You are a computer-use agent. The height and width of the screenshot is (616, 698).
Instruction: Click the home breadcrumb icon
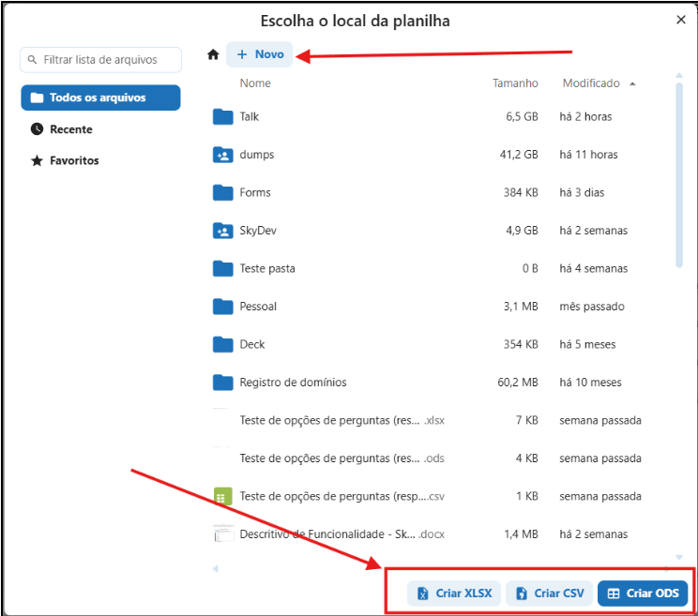tap(213, 54)
